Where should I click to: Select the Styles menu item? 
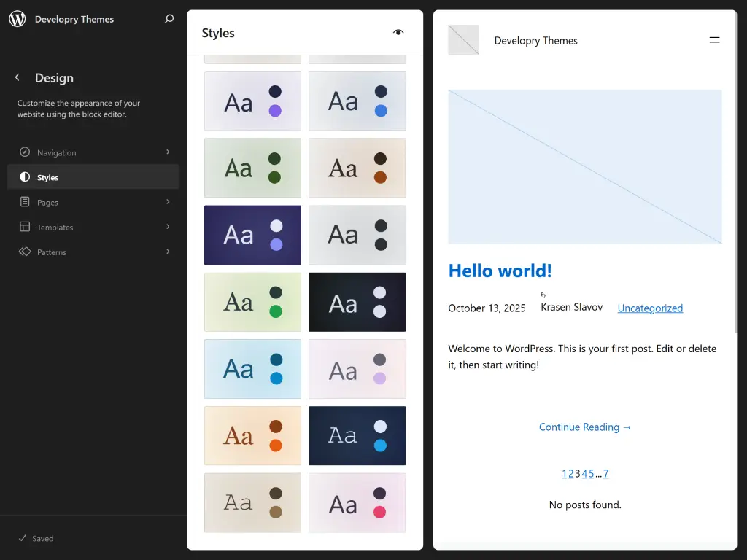point(48,178)
